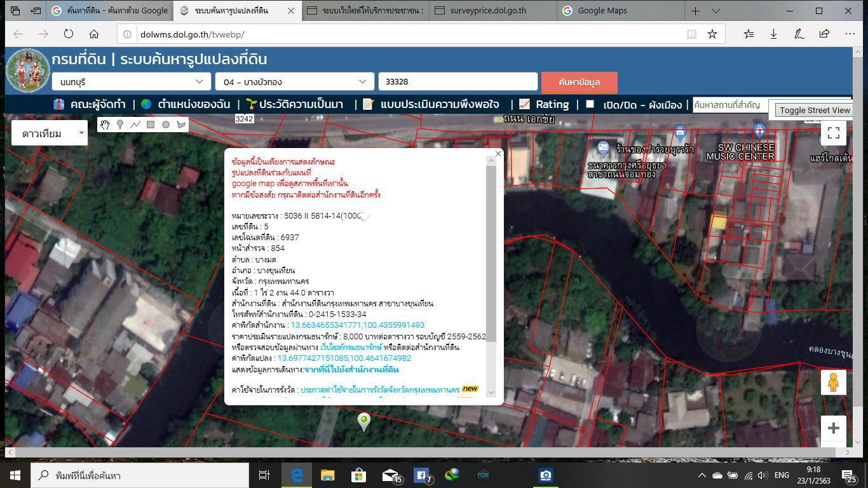Open browser favorites hub

(x=749, y=34)
